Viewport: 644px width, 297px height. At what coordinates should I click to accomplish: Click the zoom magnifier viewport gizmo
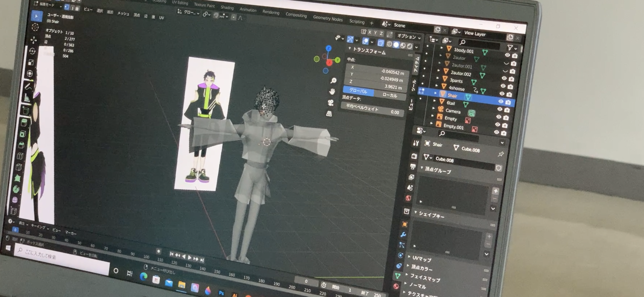pyautogui.click(x=333, y=81)
